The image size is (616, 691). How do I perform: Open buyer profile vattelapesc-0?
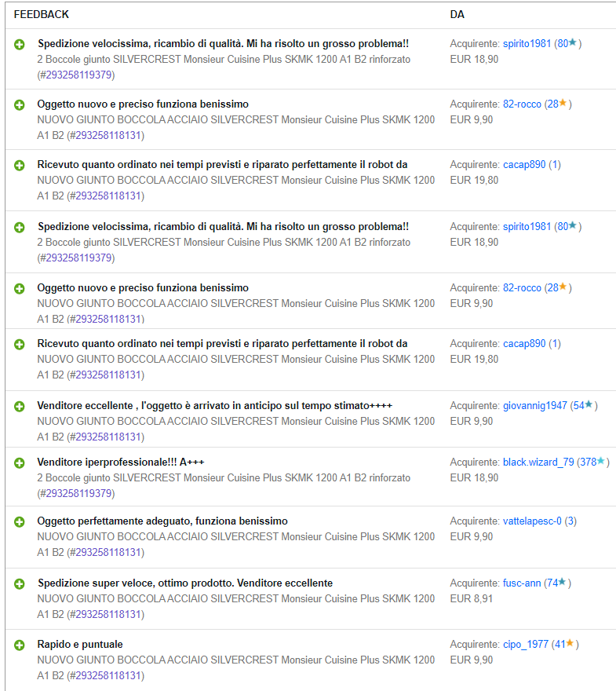(x=532, y=521)
